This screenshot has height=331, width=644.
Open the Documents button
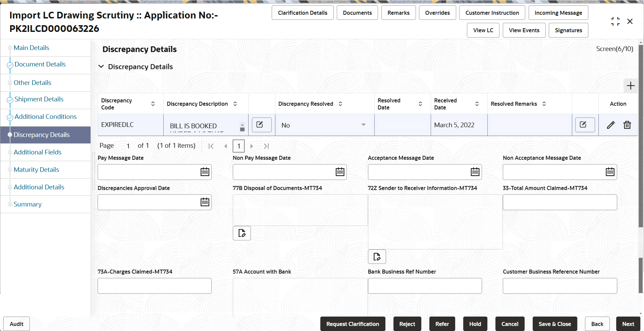[357, 13]
